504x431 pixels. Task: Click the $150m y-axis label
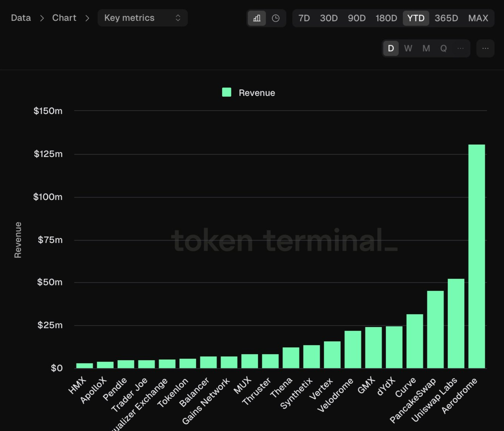point(48,111)
